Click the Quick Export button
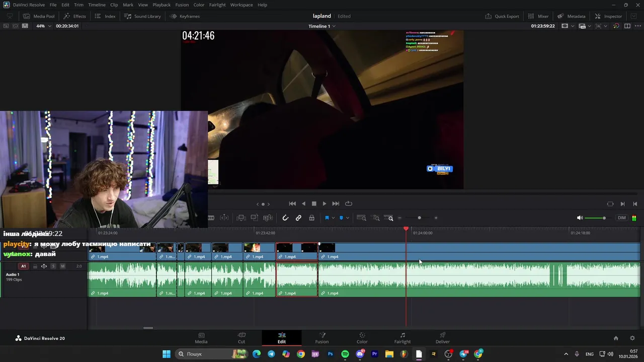 point(502,16)
